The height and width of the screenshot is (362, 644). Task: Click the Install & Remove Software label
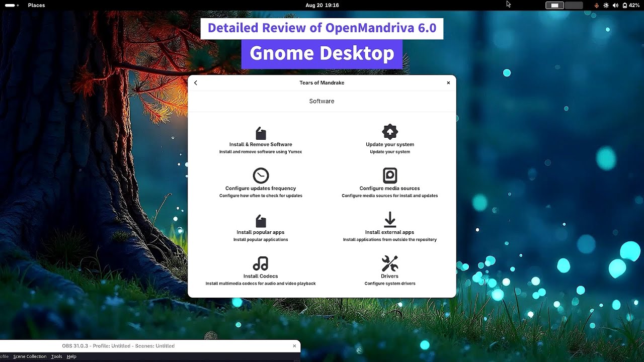click(261, 144)
